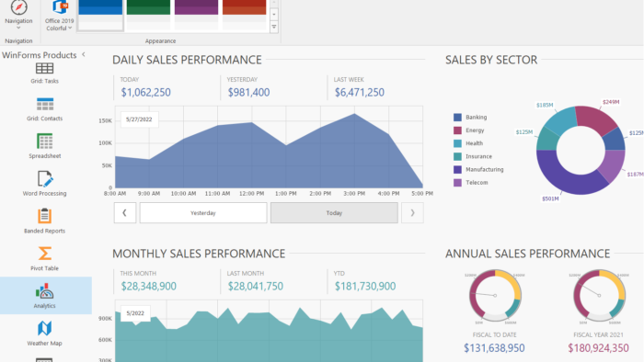Click fiscal year value $180,924,350

[x=598, y=348]
